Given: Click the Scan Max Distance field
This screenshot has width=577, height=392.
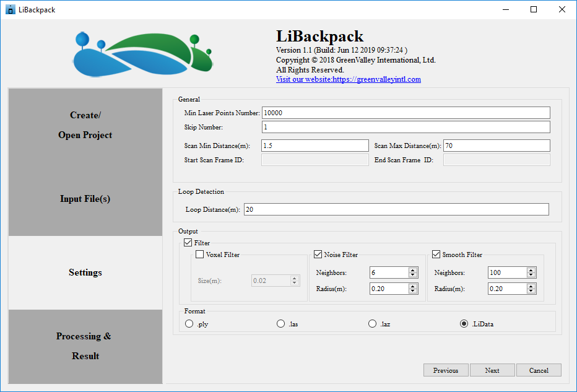Looking at the screenshot, I should point(497,146).
